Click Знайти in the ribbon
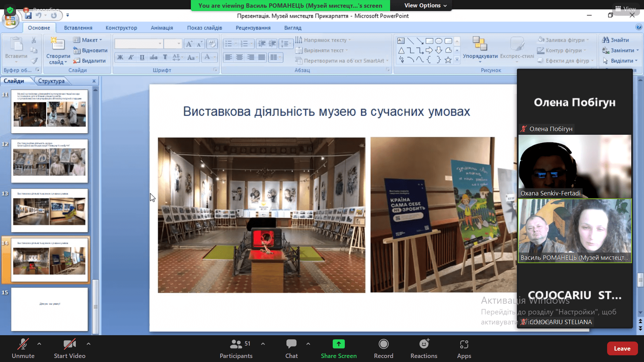 [x=616, y=40]
